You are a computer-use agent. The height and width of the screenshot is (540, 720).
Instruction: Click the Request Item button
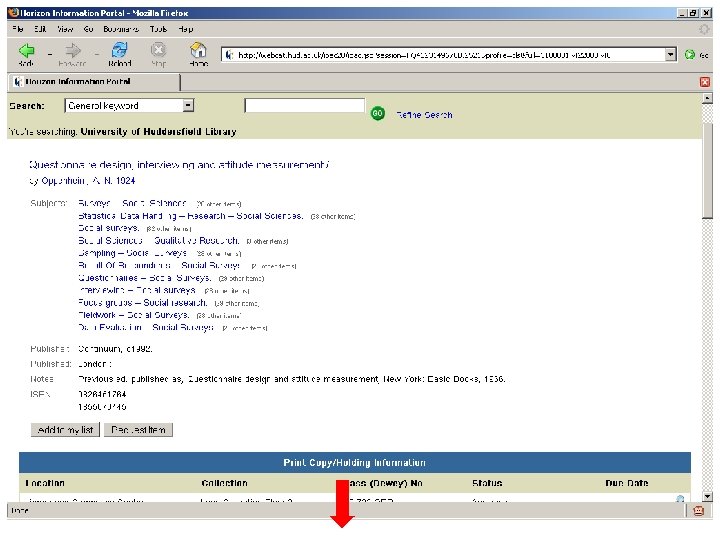[x=138, y=430]
